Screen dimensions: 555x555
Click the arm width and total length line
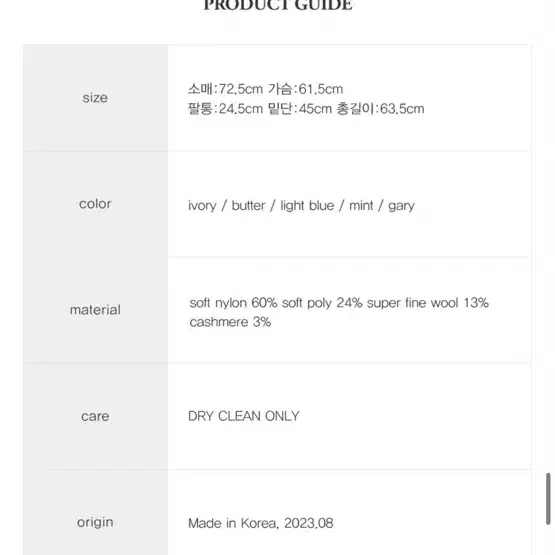click(x=306, y=109)
